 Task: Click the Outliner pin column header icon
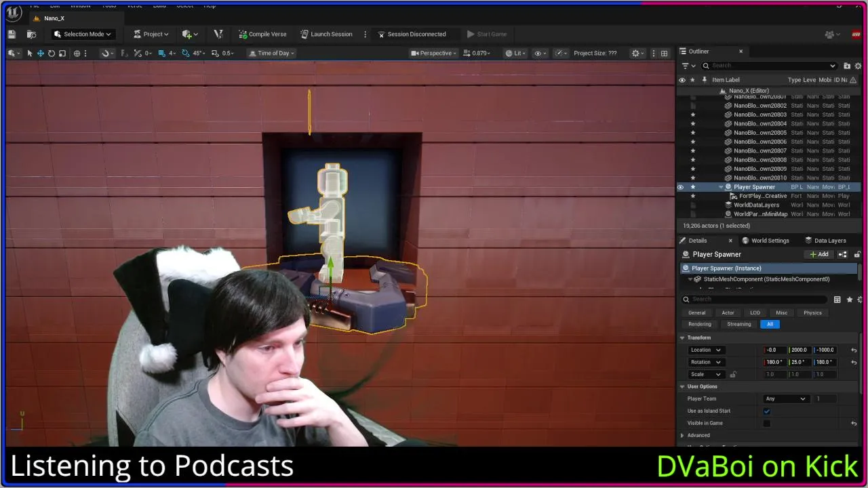coord(704,80)
